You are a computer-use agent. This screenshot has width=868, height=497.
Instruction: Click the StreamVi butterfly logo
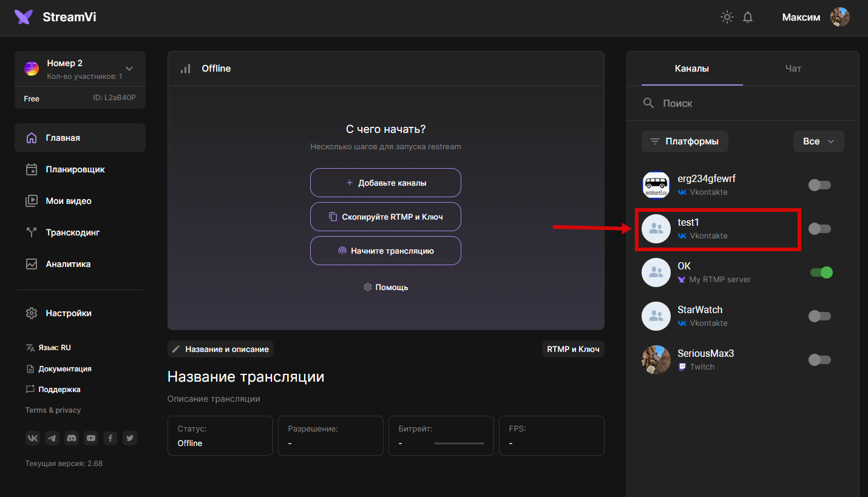(24, 17)
